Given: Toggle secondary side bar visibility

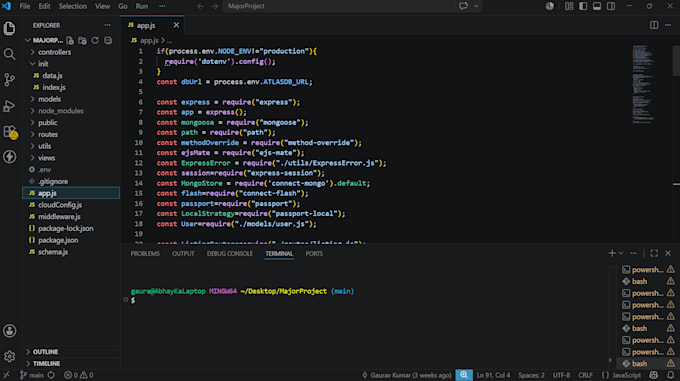Looking at the screenshot, I should pos(611,6).
